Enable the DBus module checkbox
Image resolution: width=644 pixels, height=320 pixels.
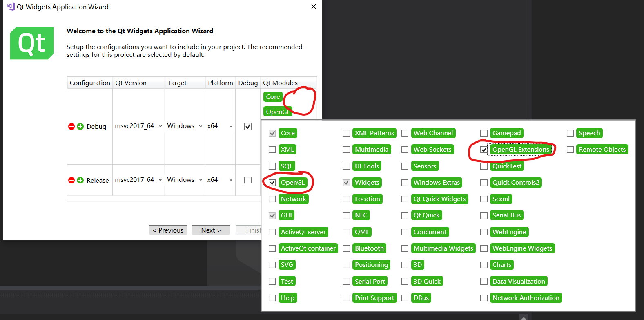[x=405, y=298]
